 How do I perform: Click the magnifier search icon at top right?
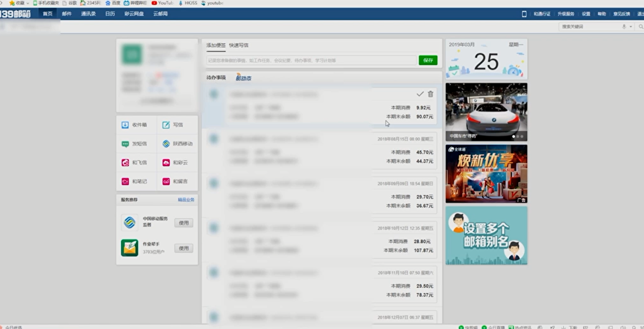(x=640, y=27)
